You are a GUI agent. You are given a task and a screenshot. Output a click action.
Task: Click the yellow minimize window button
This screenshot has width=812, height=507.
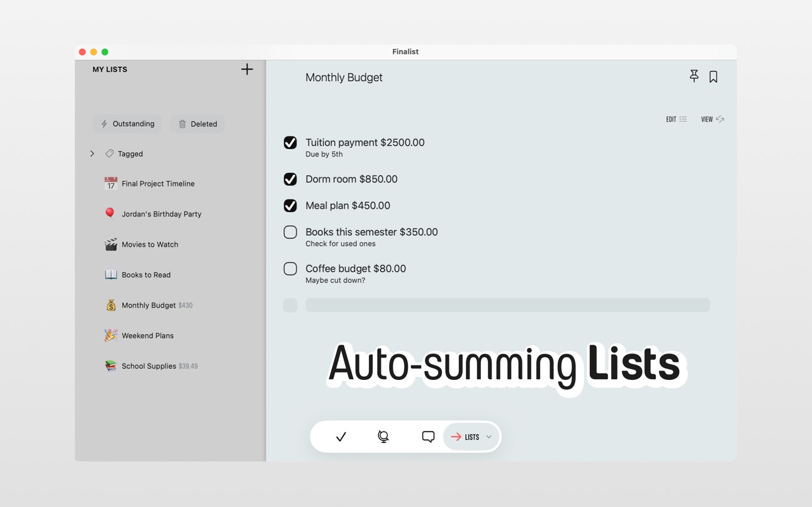tap(93, 52)
